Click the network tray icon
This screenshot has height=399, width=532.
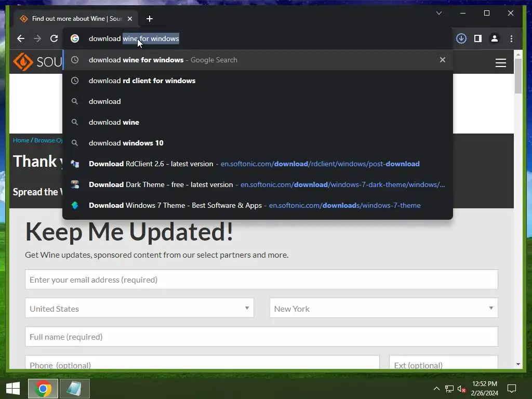[x=449, y=389]
